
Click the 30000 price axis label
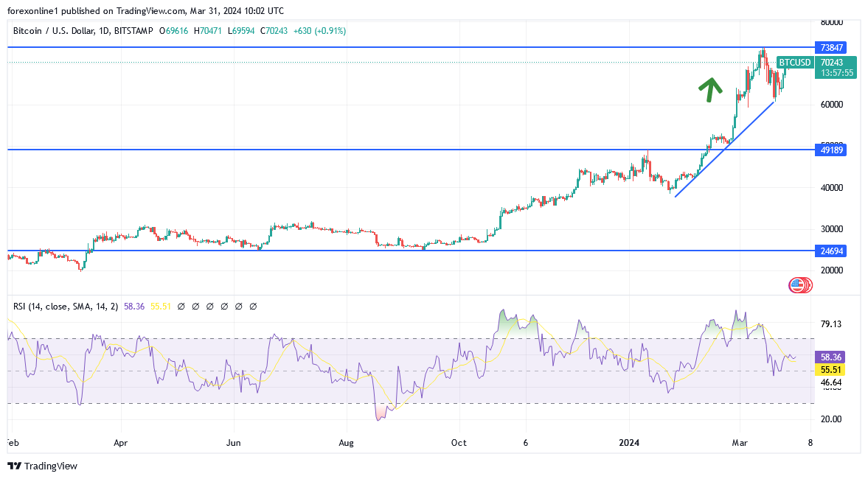(x=831, y=229)
